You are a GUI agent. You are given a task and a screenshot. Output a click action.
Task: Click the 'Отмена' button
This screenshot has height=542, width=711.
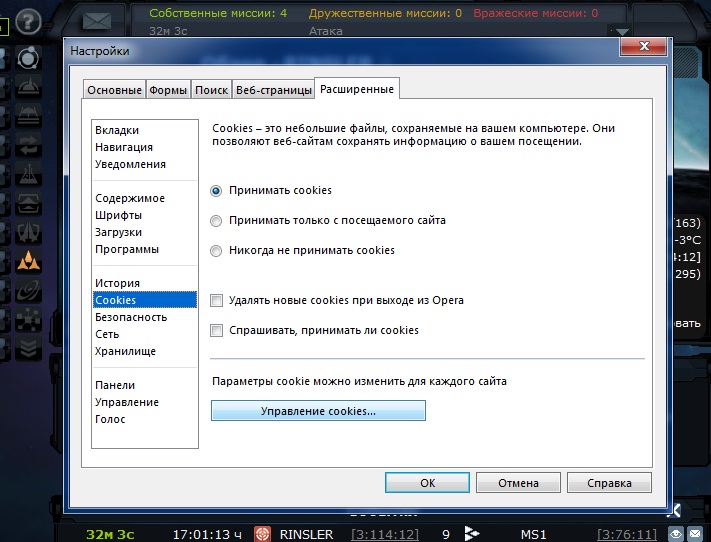click(x=518, y=483)
